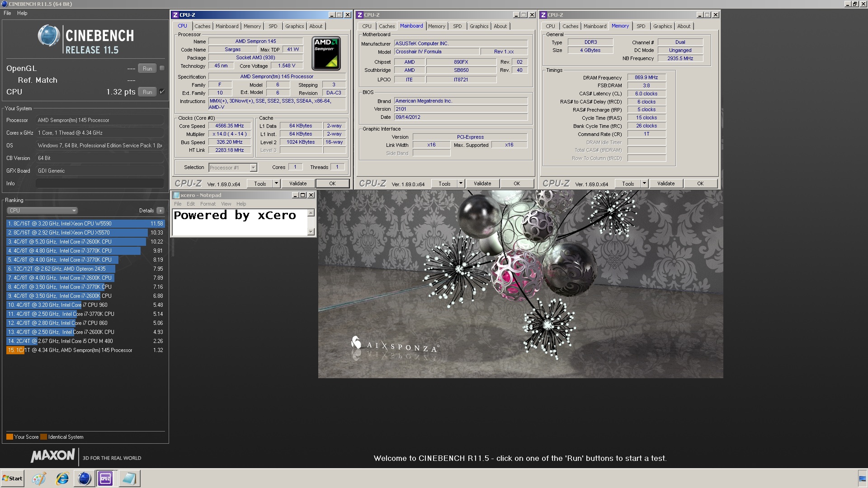Screen dimensions: 868x488
Task: Run the OpenGL benchmark
Action: [x=147, y=69]
